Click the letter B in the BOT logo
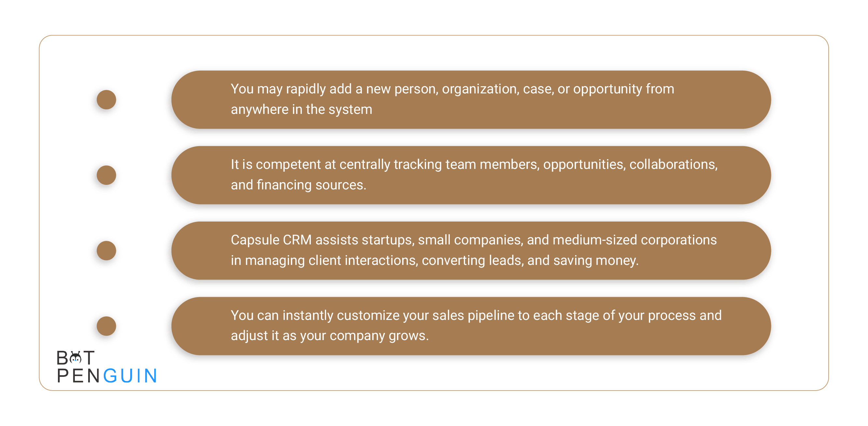 pos(63,358)
